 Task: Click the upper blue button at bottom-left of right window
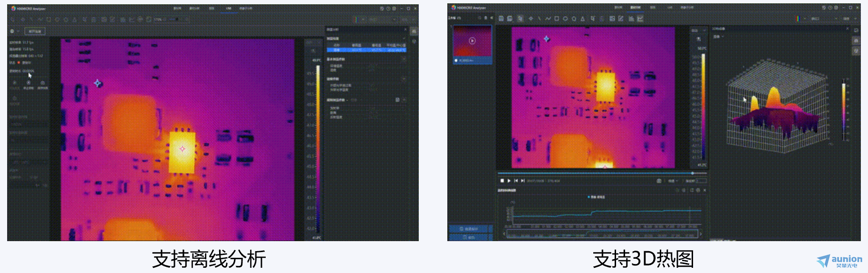pyautogui.click(x=470, y=229)
